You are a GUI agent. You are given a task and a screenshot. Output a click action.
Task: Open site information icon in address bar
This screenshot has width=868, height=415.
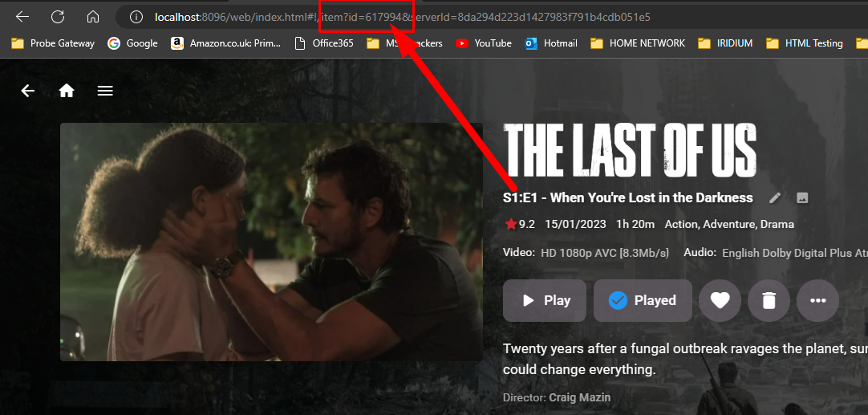click(136, 17)
